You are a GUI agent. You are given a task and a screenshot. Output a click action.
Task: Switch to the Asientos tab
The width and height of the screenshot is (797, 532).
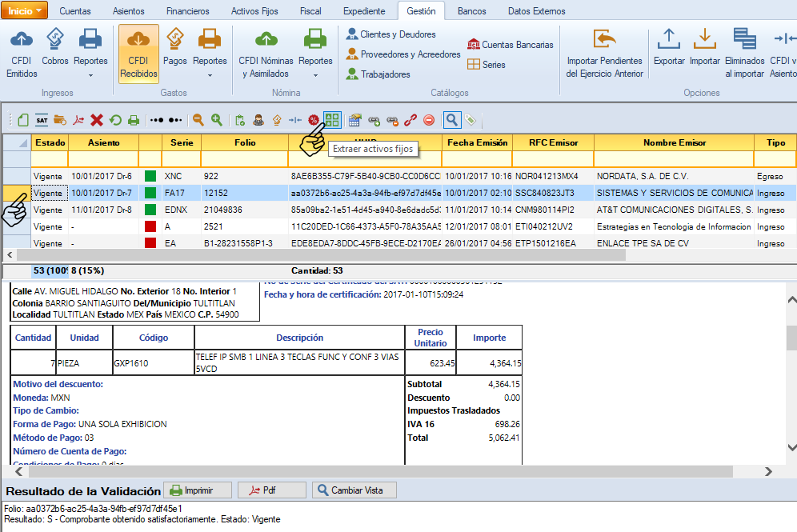click(x=129, y=11)
